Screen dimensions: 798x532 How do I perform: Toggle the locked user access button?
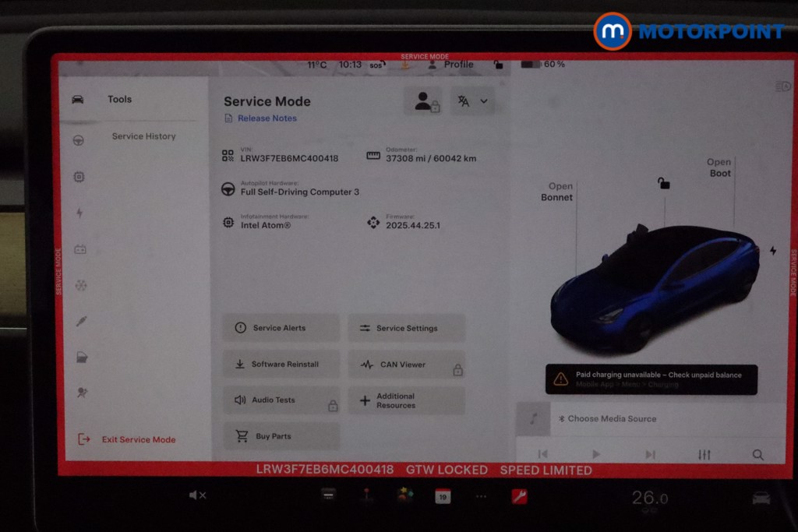pyautogui.click(x=425, y=101)
